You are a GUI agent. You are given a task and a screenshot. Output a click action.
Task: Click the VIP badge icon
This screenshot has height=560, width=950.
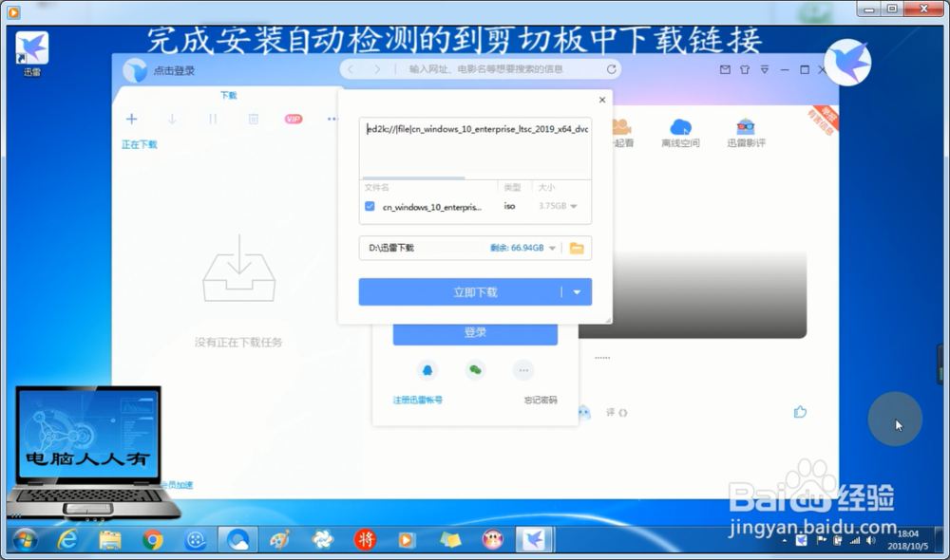[294, 120]
